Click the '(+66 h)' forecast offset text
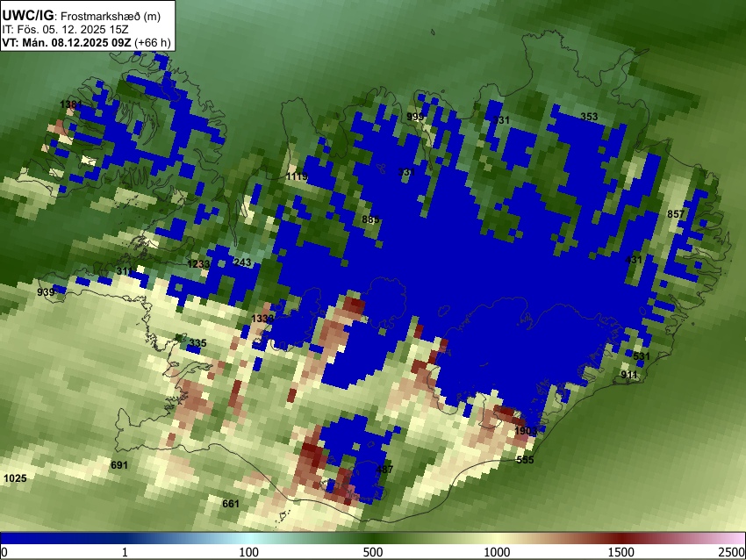 coord(152,42)
